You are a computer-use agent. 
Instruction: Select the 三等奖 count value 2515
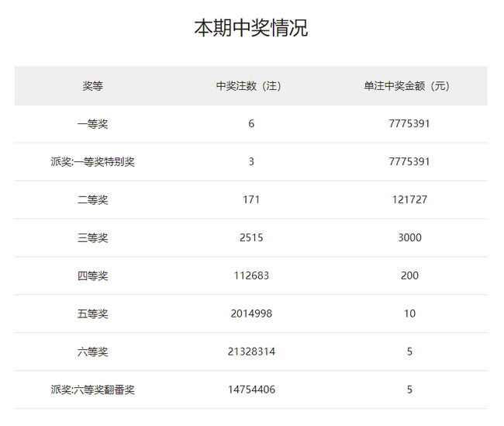click(251, 238)
